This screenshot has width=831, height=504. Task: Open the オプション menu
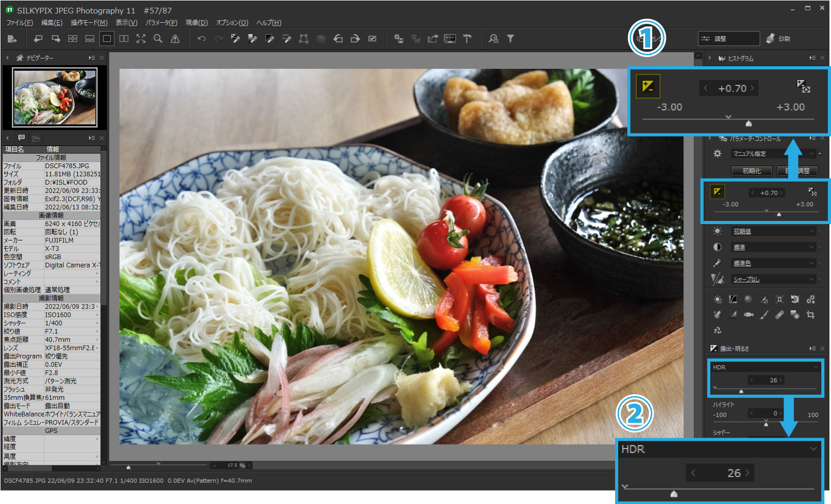tap(232, 23)
